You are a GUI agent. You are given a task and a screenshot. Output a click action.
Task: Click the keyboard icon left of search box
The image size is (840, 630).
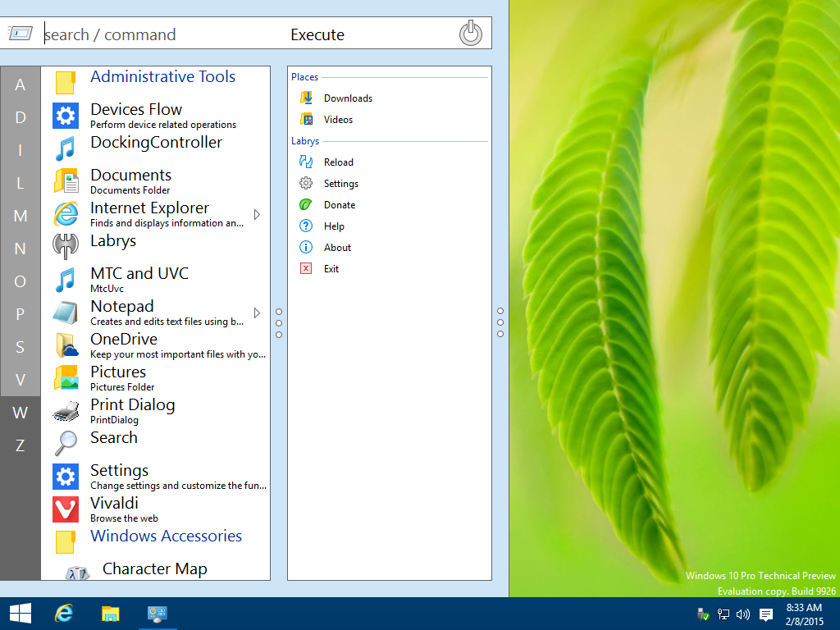(x=21, y=33)
